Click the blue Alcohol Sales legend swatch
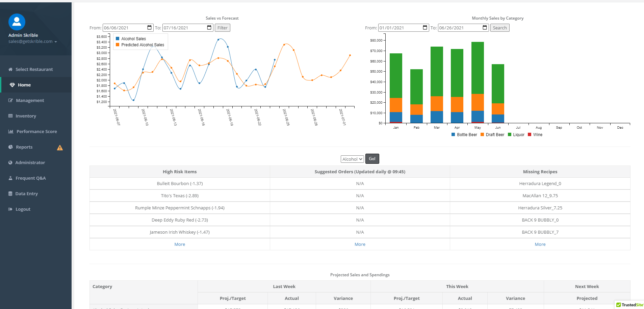Screen dimensions: 644x309 tap(118, 38)
